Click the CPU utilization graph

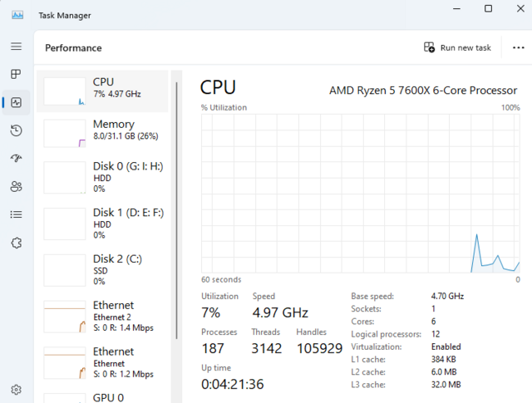(360, 193)
